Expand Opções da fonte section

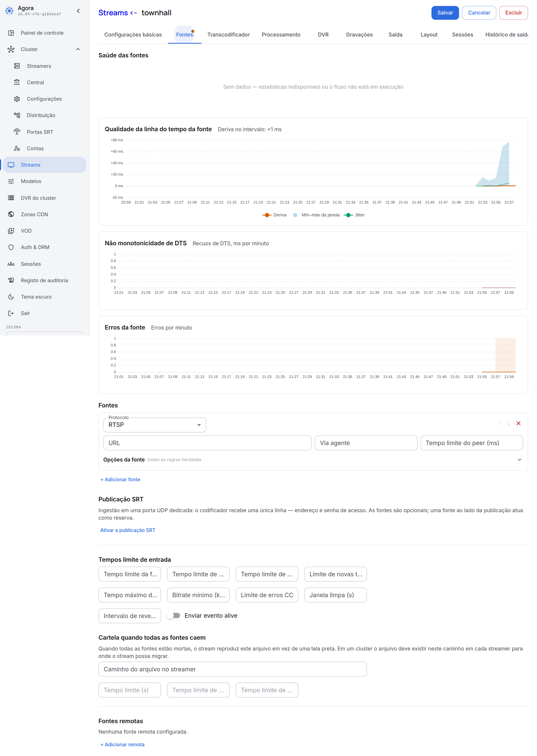(313, 460)
